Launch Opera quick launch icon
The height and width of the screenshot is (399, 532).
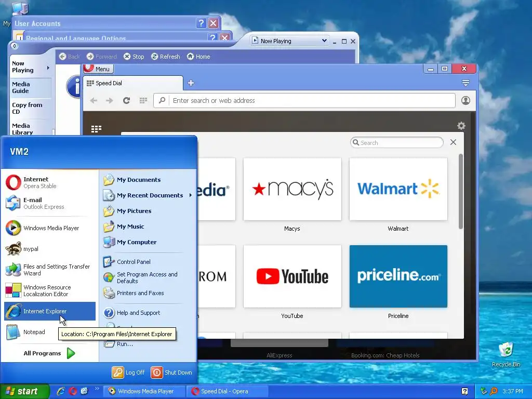coord(73,391)
